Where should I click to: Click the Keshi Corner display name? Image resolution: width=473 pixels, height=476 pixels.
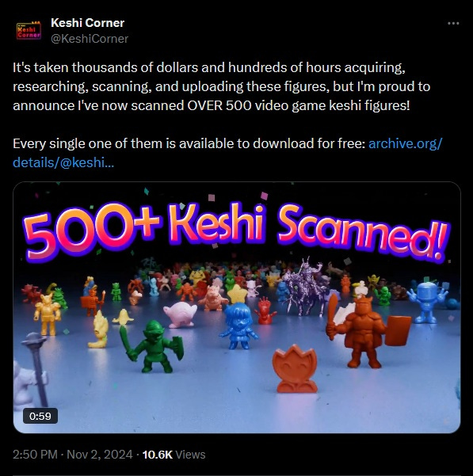[87, 23]
